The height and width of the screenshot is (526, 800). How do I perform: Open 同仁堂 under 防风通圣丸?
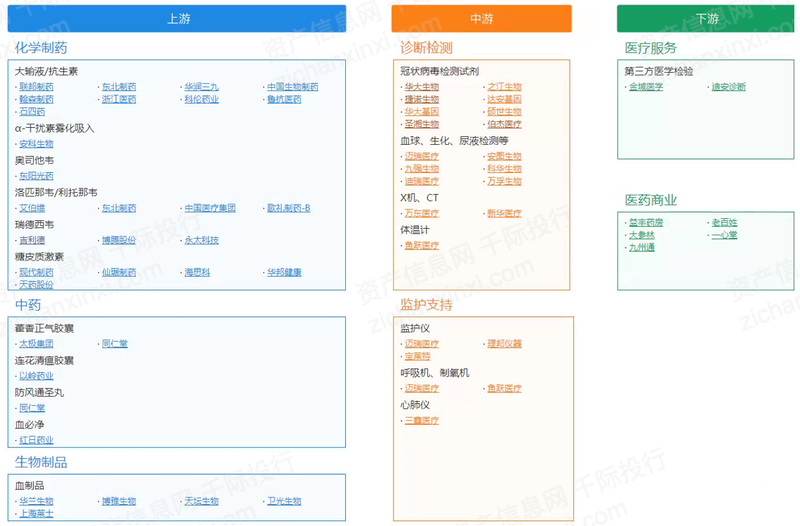[32, 408]
